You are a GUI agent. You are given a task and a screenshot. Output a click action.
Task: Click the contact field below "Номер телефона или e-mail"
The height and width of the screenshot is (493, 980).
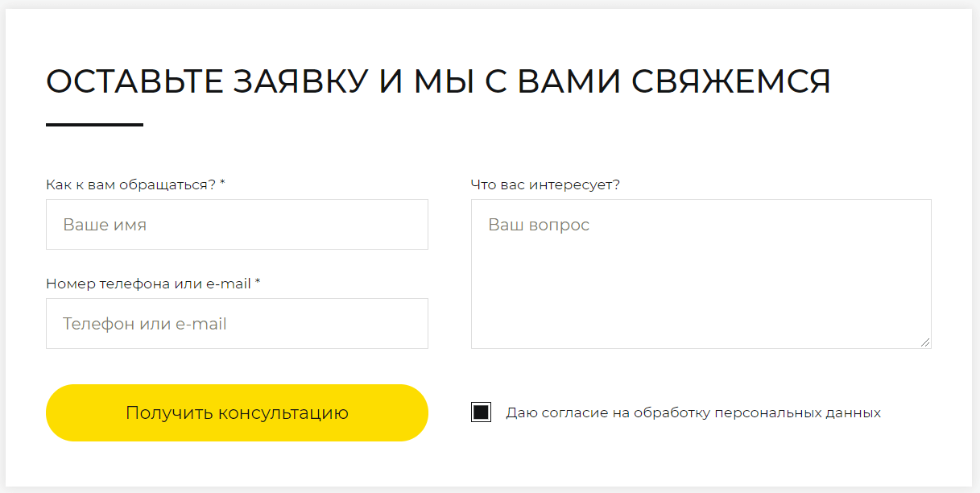click(237, 323)
